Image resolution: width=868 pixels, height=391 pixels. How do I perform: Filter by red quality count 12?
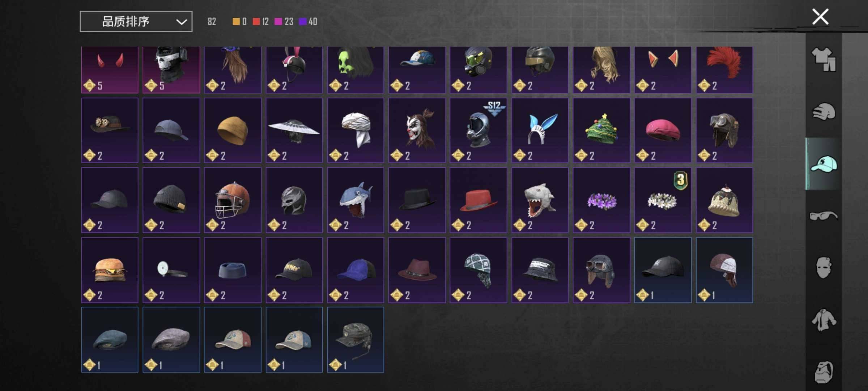(261, 22)
